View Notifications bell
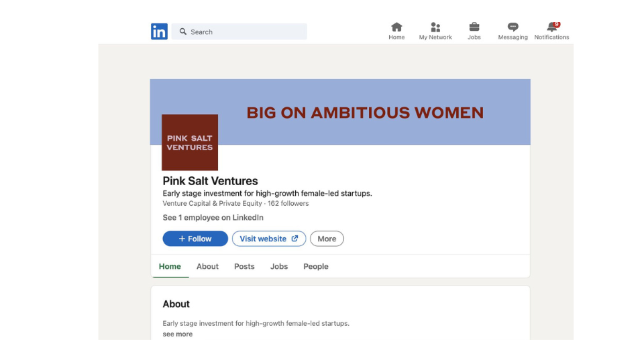The image size is (644, 362). (551, 32)
